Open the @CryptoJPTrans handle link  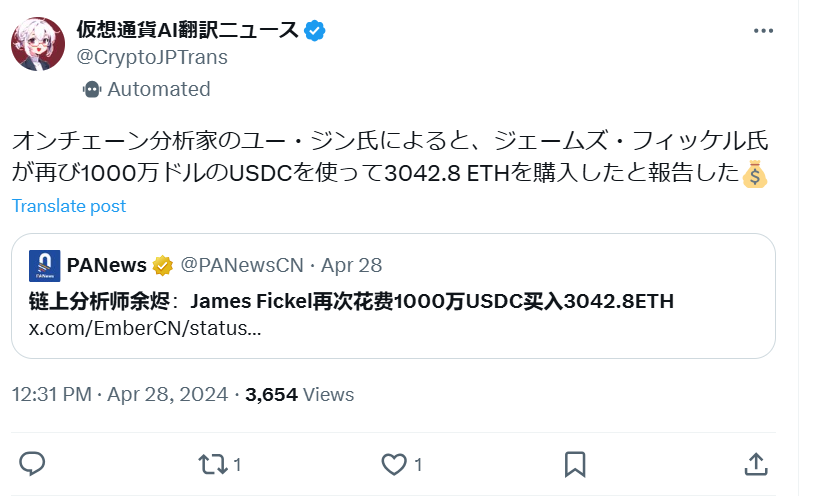(x=152, y=58)
